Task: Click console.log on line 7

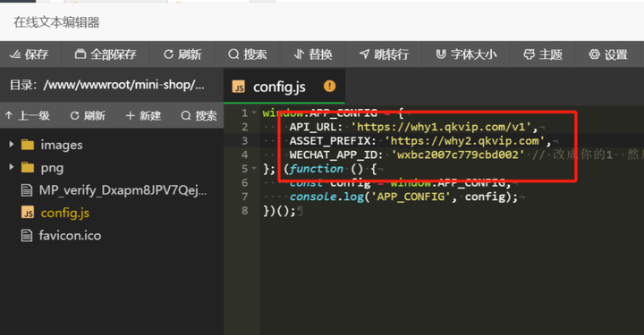Action: point(326,197)
